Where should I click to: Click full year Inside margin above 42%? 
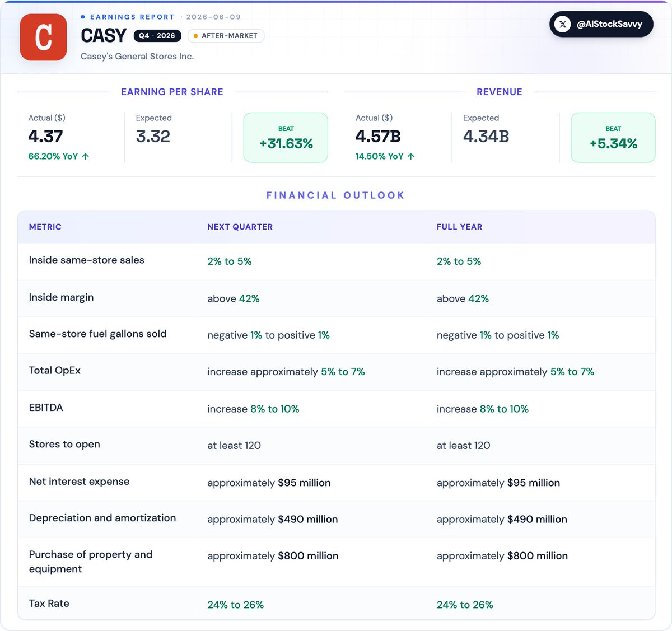(x=463, y=298)
